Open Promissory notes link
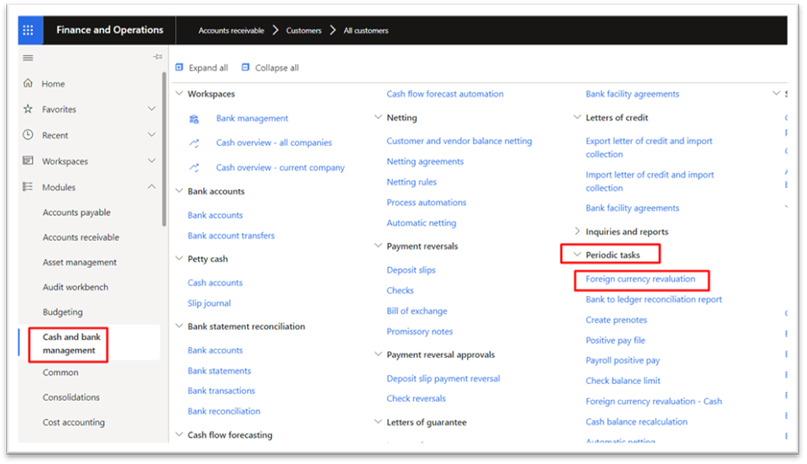The image size is (807, 464). point(419,332)
